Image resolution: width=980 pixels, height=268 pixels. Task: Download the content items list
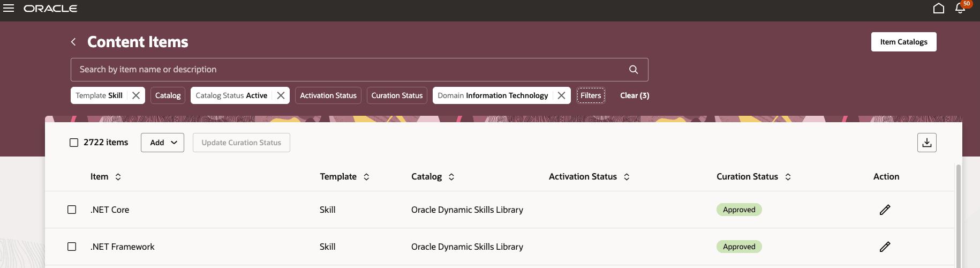926,143
